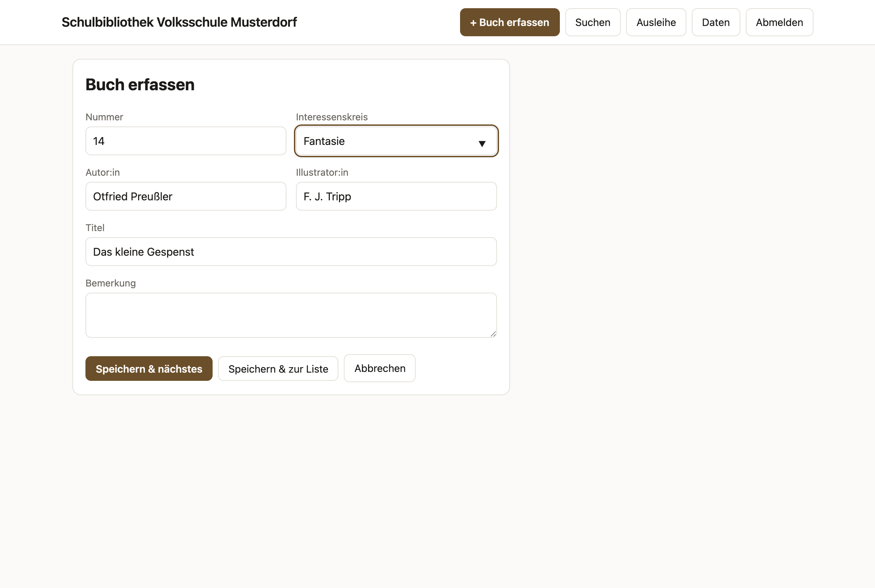The image size is (875, 588).
Task: Open the Interessenskreis dropdown
Action: [396, 141]
